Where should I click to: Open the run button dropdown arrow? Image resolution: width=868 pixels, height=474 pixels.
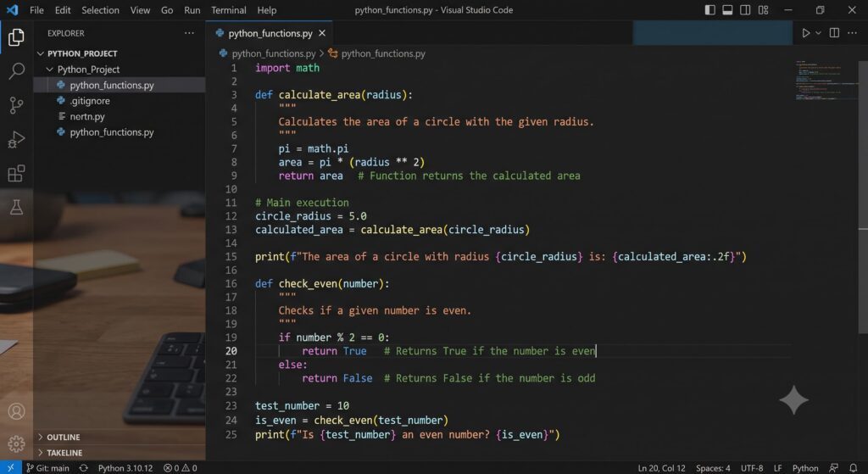coord(818,33)
